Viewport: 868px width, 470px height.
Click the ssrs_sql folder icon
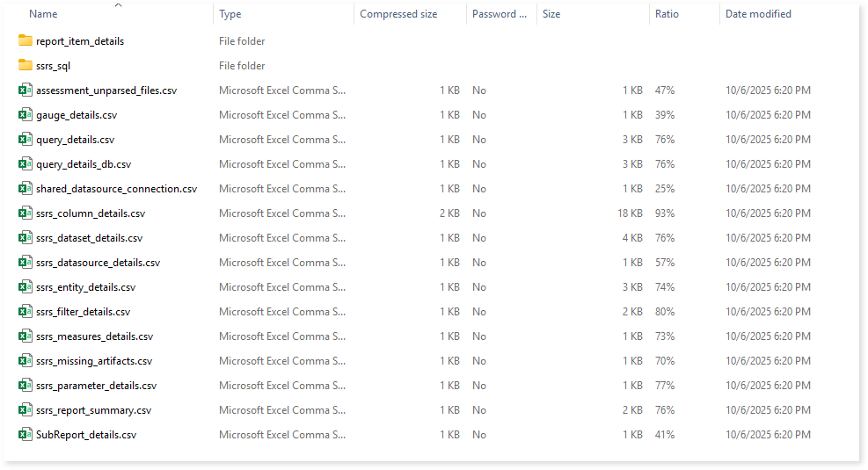click(x=26, y=66)
